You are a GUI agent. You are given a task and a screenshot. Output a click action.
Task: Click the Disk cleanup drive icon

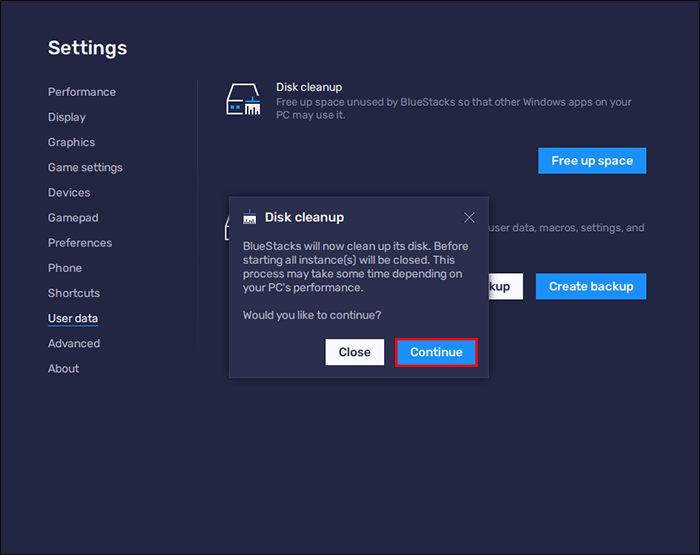245,101
